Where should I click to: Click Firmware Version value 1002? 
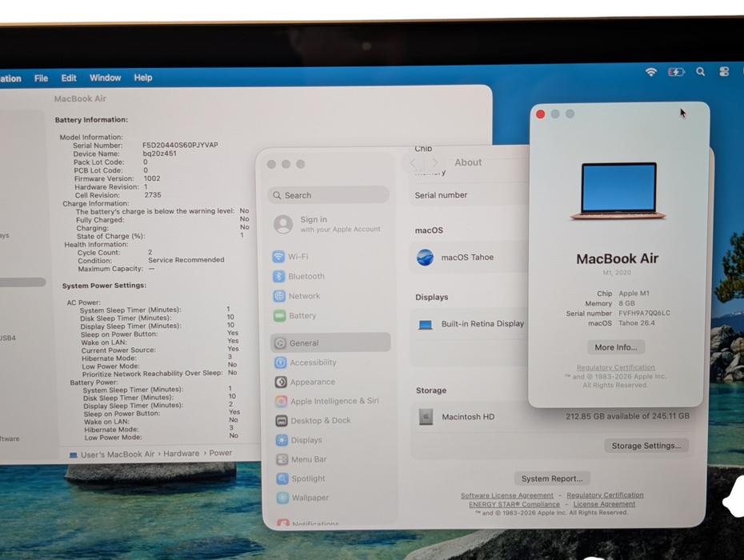[152, 178]
